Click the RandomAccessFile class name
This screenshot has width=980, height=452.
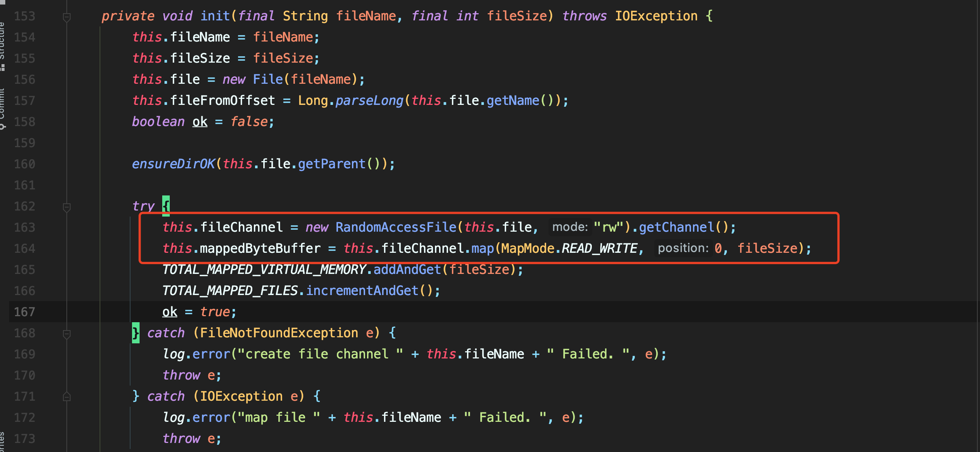tap(396, 227)
